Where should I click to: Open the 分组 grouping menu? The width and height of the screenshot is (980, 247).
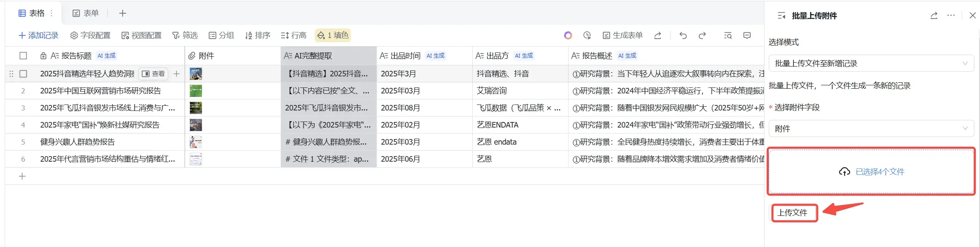tap(221, 35)
